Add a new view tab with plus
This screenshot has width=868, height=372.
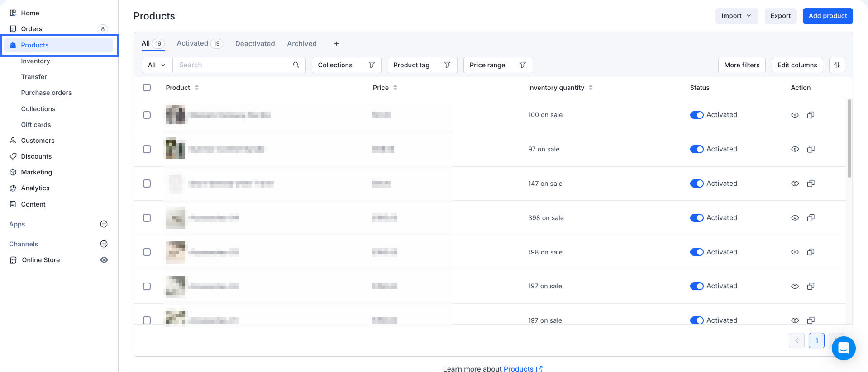pyautogui.click(x=336, y=44)
